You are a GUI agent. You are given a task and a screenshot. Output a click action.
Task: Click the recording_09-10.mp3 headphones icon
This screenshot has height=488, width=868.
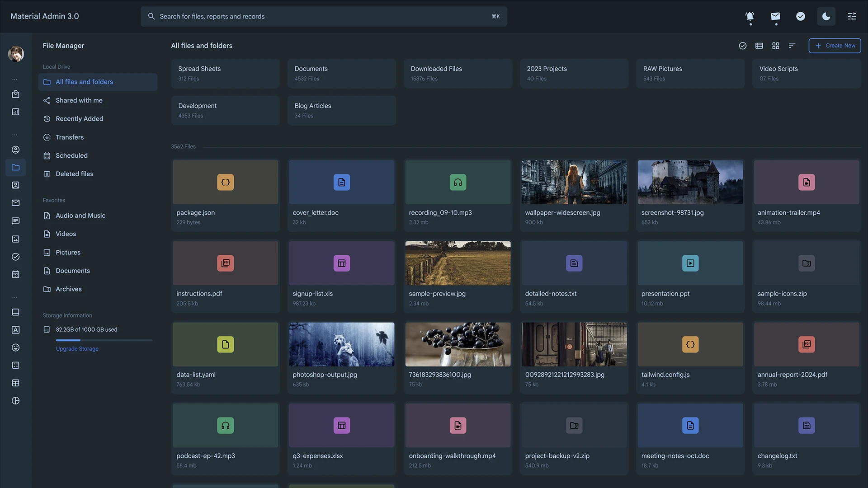458,182
